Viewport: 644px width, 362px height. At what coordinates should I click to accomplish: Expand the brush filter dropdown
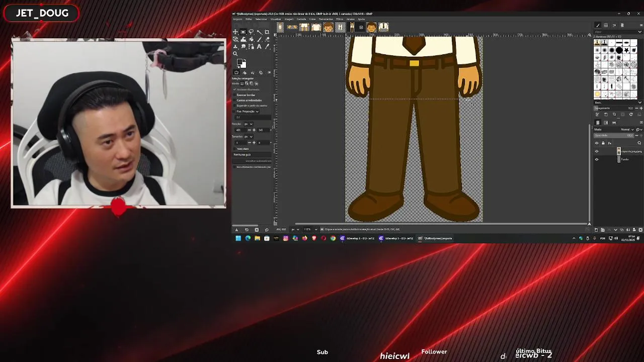click(639, 32)
